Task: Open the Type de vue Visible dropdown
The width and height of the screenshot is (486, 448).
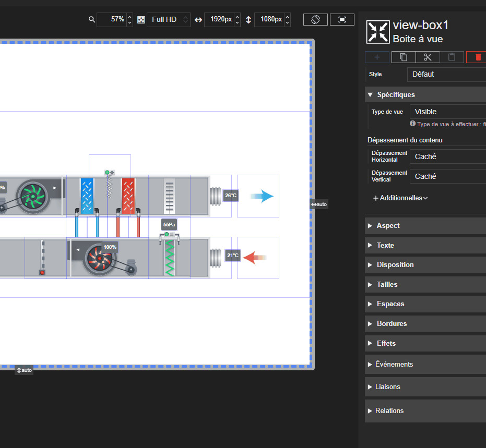Action: point(448,112)
